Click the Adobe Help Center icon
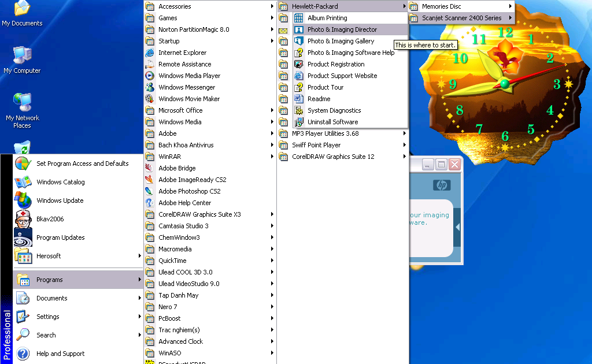Viewport: 592px width, 364px height. (150, 203)
